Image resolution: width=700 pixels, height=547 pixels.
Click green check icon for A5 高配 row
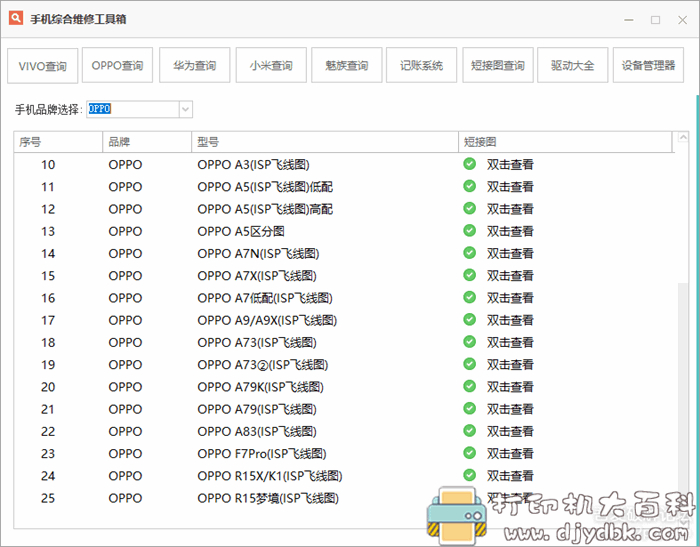tap(469, 208)
